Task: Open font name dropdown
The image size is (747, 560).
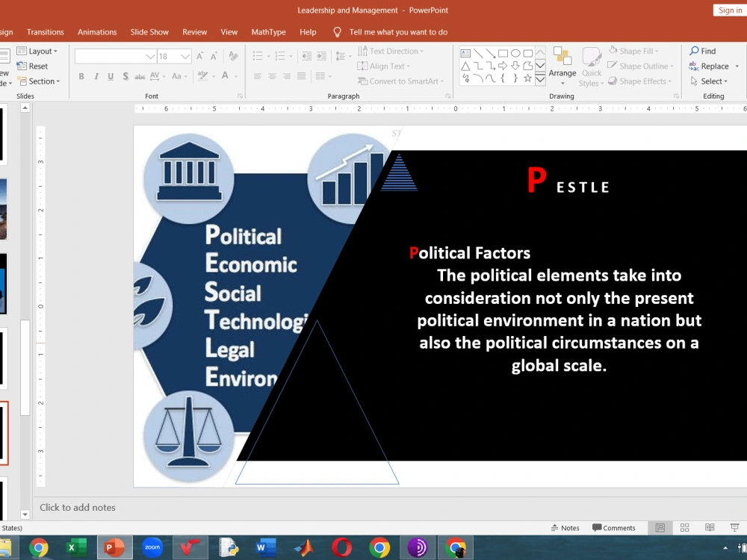Action: (151, 57)
